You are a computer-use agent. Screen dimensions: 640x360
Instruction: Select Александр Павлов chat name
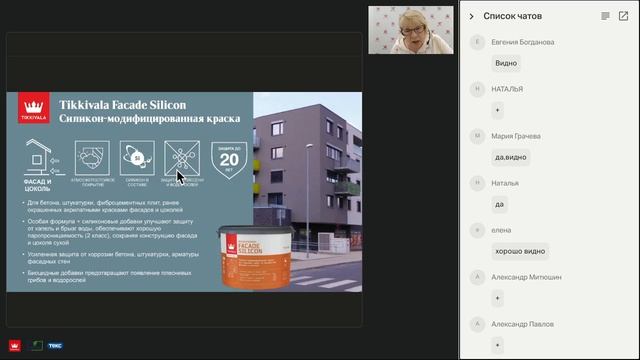click(x=522, y=324)
